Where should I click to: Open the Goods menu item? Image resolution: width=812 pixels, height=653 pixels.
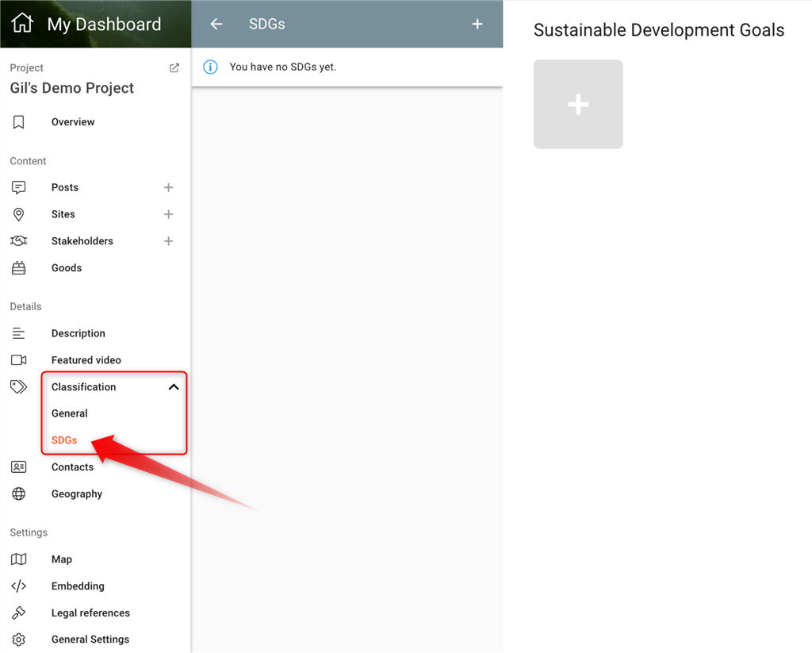pyautogui.click(x=67, y=268)
